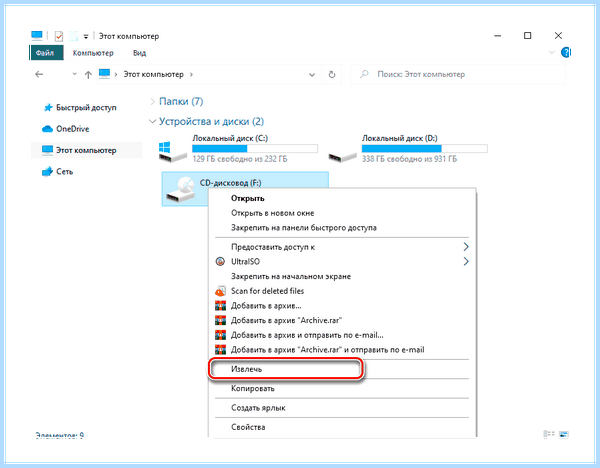Open the Компьютер ribbon tab
Image resolution: width=600 pixels, height=468 pixels.
coord(93,53)
